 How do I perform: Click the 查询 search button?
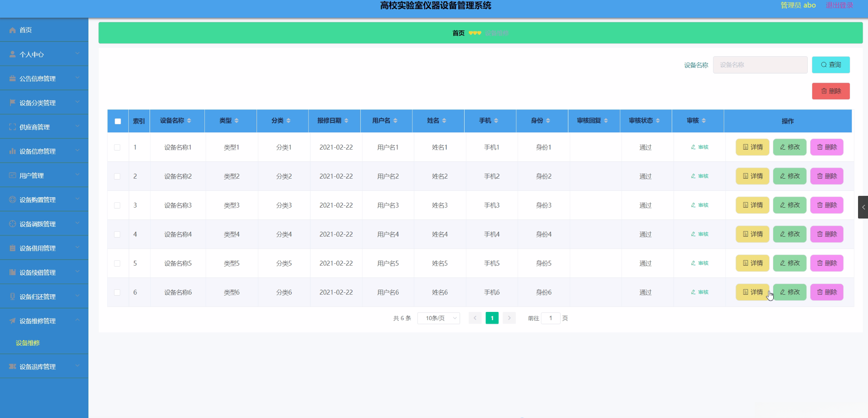(830, 64)
